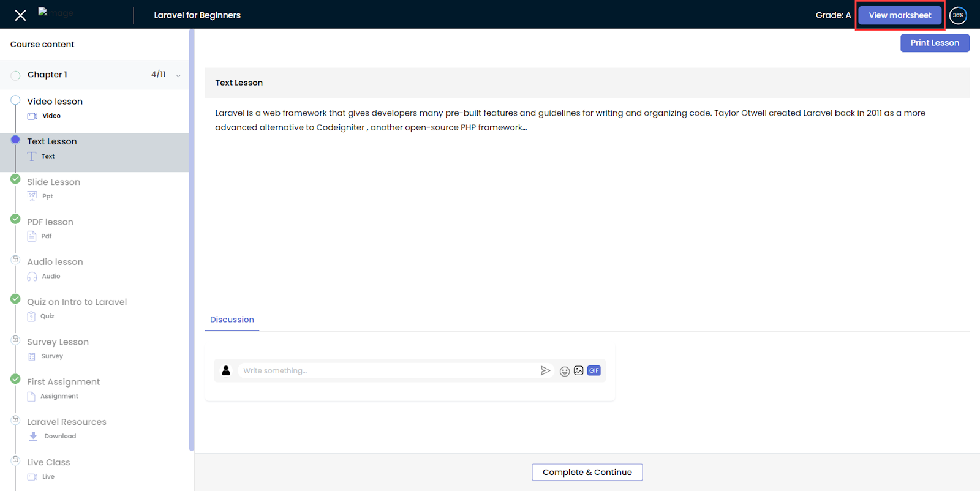Click the green completed check for Slide Lesson

point(15,179)
